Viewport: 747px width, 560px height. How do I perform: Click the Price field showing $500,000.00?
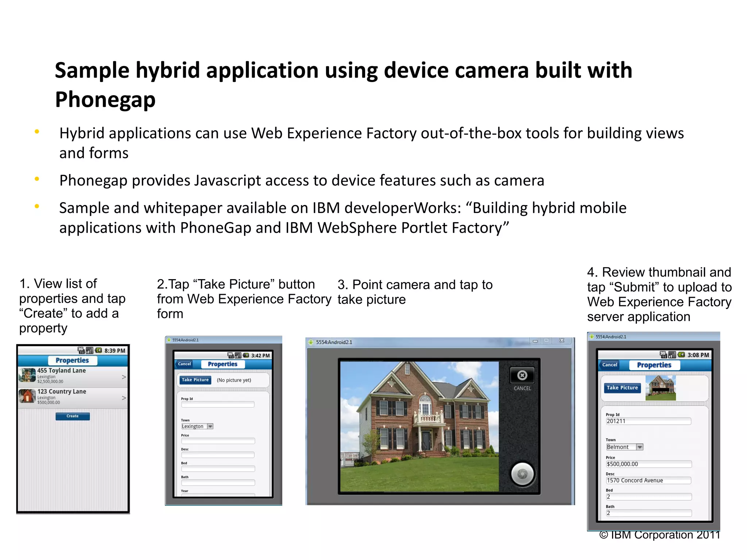coord(649,464)
